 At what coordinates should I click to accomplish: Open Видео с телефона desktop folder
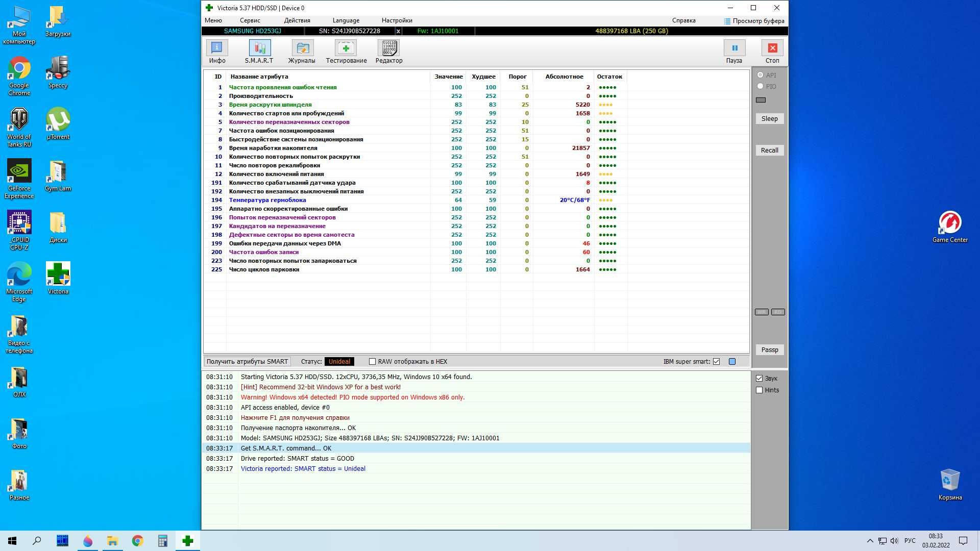click(x=19, y=334)
